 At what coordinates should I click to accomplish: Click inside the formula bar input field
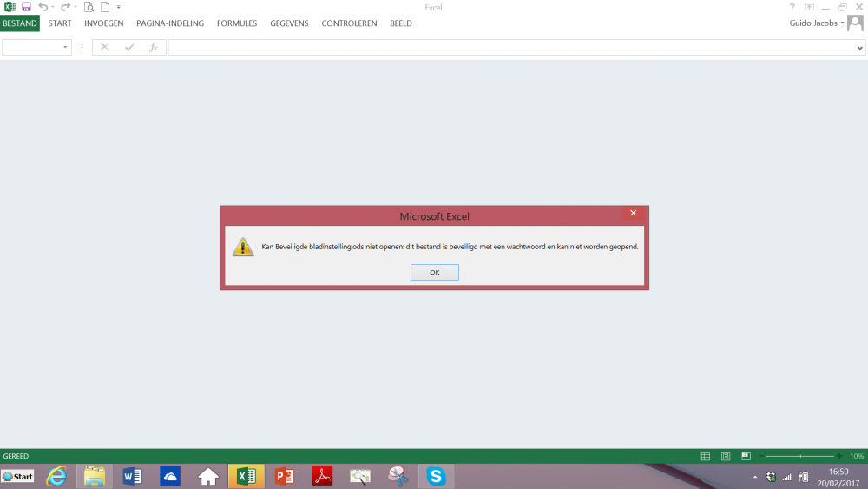(511, 48)
